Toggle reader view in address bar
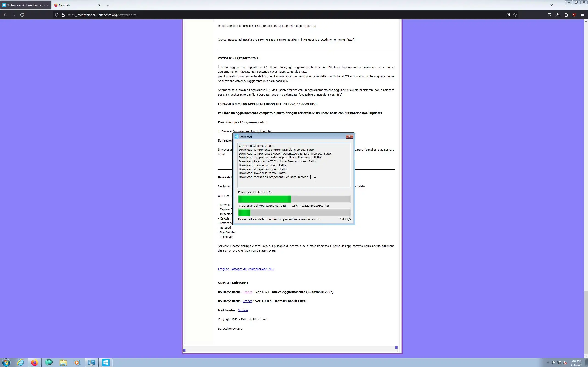The height and width of the screenshot is (367, 588). [508, 15]
